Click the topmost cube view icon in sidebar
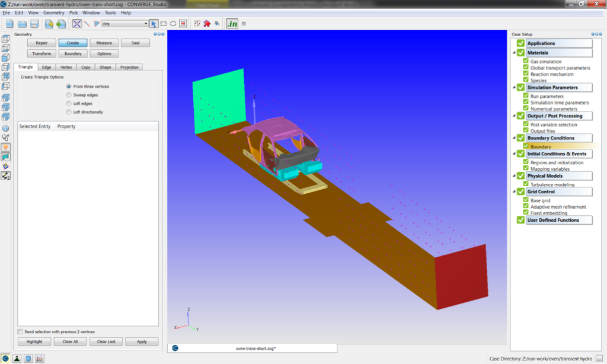The width and height of the screenshot is (607, 364). (5, 39)
